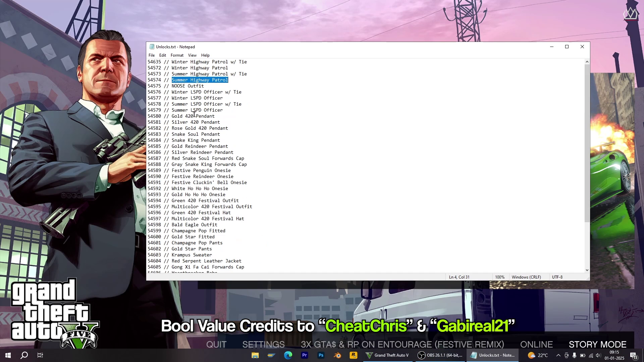The width and height of the screenshot is (644, 362).
Task: Click Story Mode in GTA menu
Action: click(x=597, y=344)
